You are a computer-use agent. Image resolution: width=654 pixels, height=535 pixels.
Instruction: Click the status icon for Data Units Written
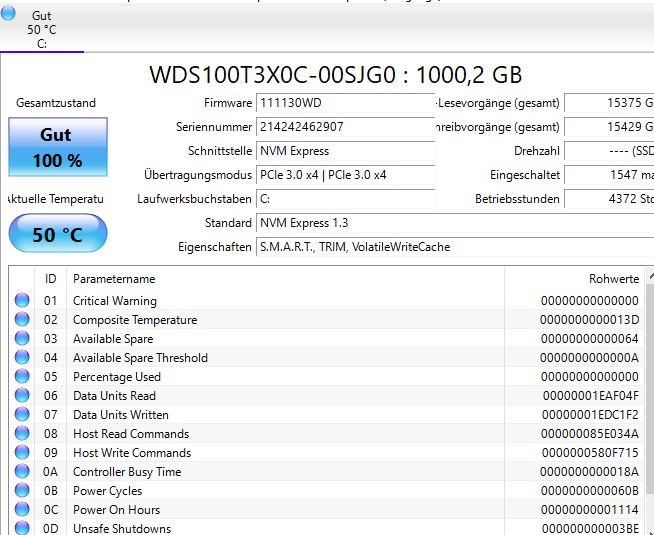(x=22, y=414)
